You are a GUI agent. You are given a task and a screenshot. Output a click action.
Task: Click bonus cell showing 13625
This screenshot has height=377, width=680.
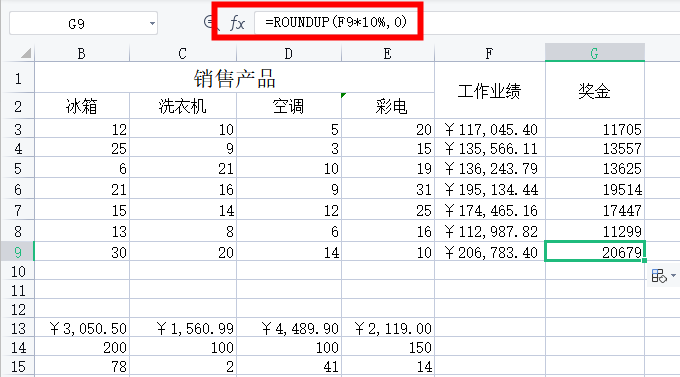[x=595, y=168]
